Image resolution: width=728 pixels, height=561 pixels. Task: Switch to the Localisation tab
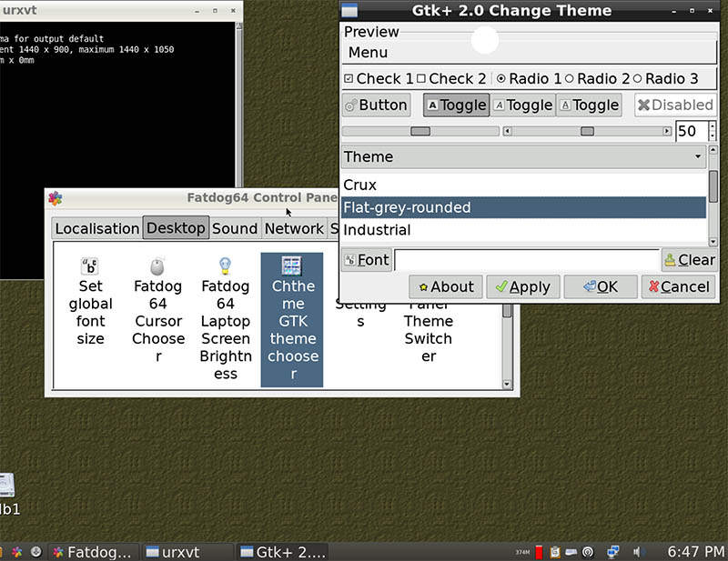coord(97,228)
